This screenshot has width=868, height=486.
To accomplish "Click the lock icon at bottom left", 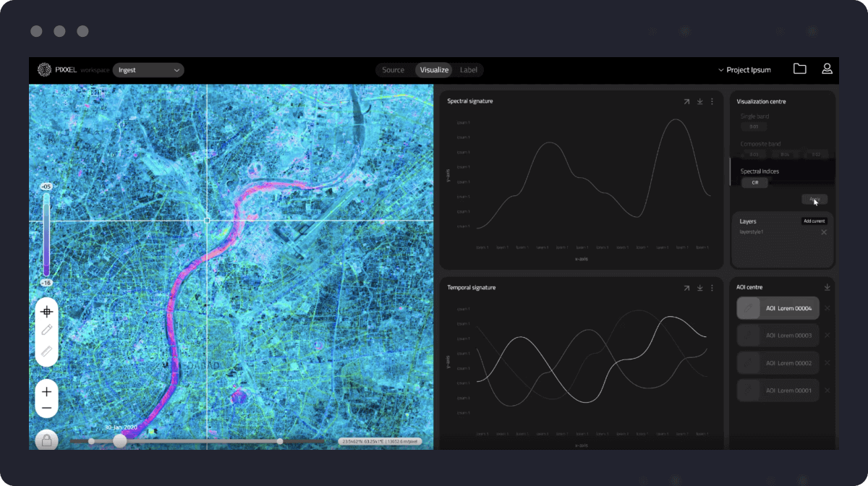I will (x=46, y=439).
